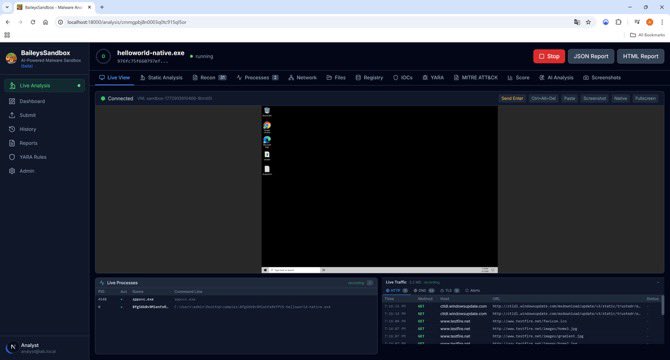Open the translate page icon
This screenshot has height=360, width=670.
(x=577, y=22)
